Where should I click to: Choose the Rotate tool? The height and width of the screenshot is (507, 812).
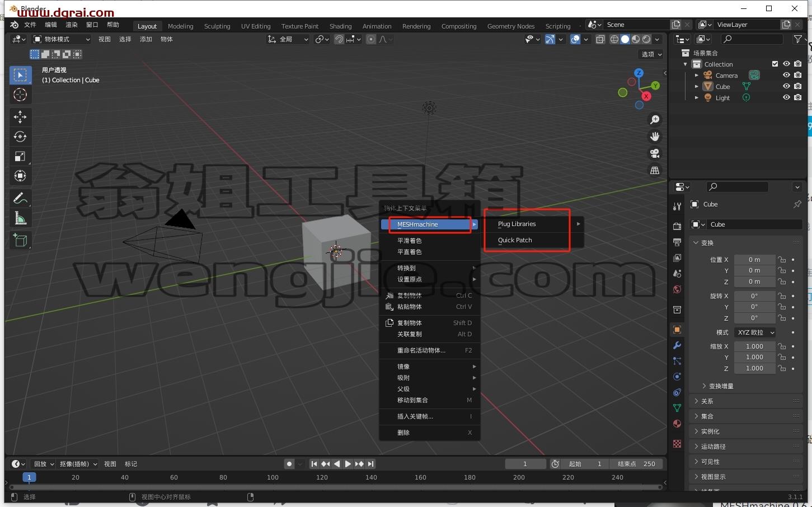click(20, 137)
